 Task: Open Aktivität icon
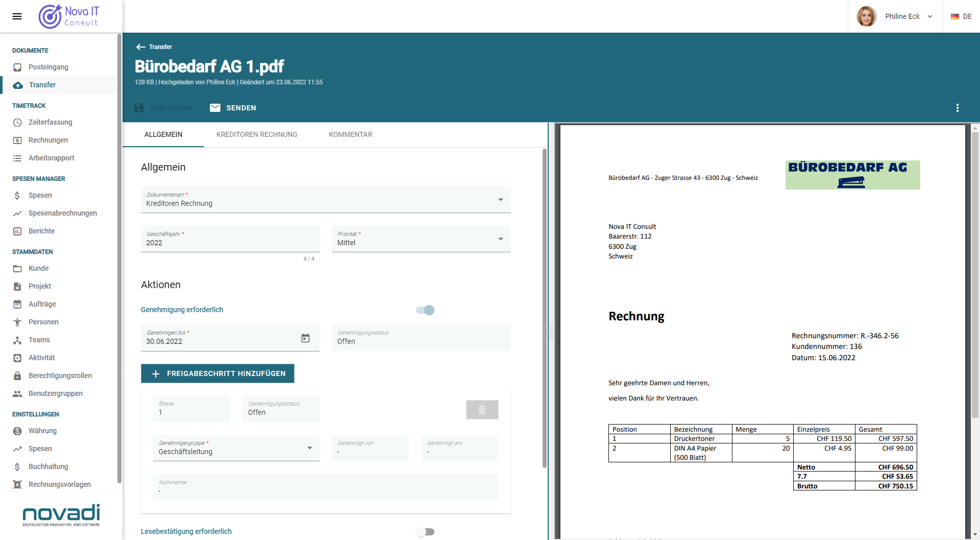[17, 358]
